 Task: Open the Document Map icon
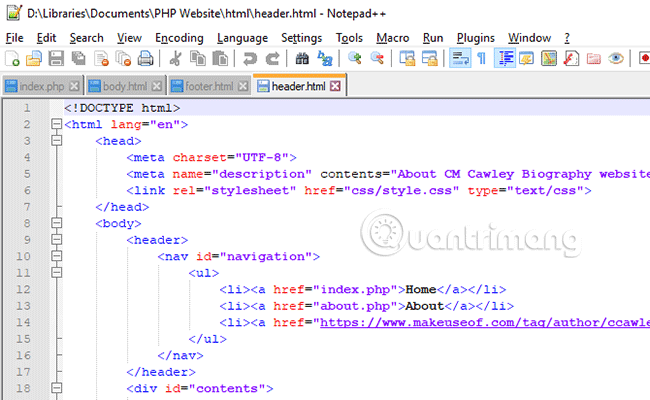(x=549, y=58)
